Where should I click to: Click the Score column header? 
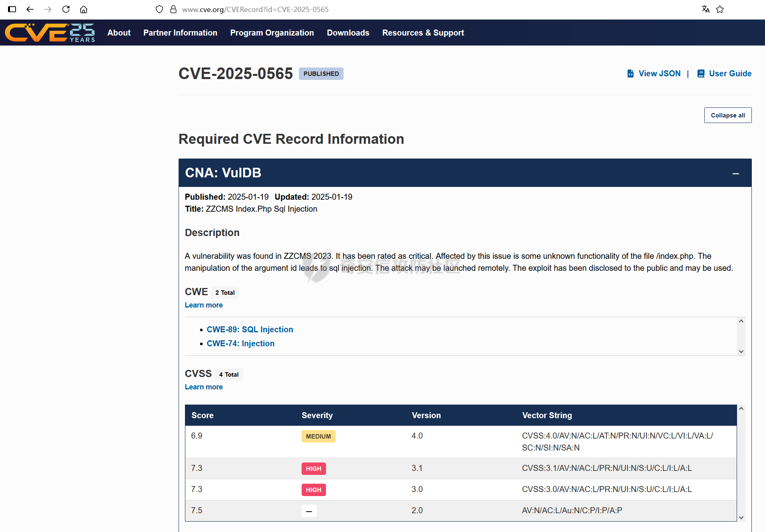tap(202, 415)
